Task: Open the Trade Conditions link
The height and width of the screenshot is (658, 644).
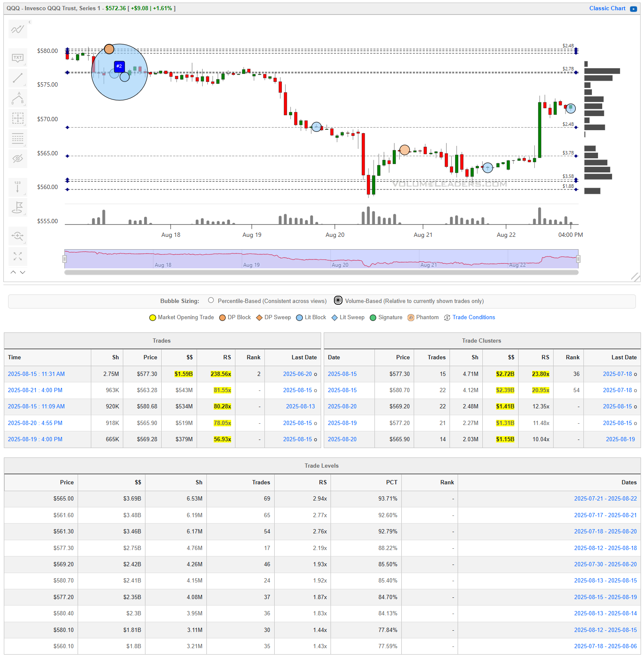Action: (473, 317)
